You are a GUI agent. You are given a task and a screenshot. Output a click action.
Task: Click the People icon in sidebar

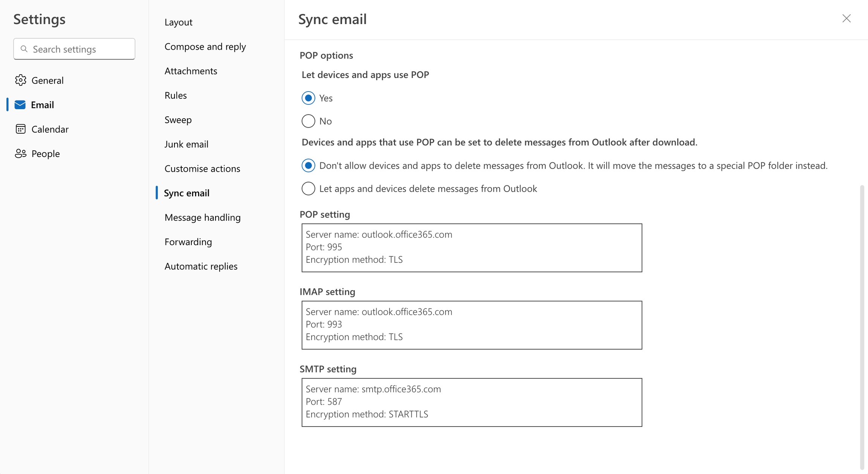pos(20,154)
